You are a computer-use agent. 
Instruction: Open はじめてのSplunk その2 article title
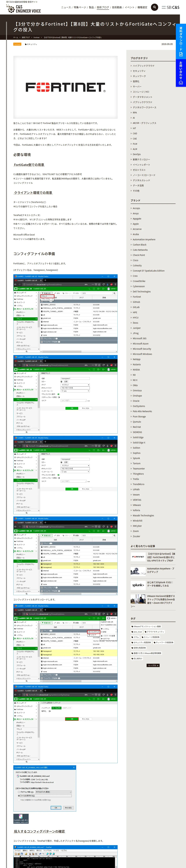coord(160,584)
